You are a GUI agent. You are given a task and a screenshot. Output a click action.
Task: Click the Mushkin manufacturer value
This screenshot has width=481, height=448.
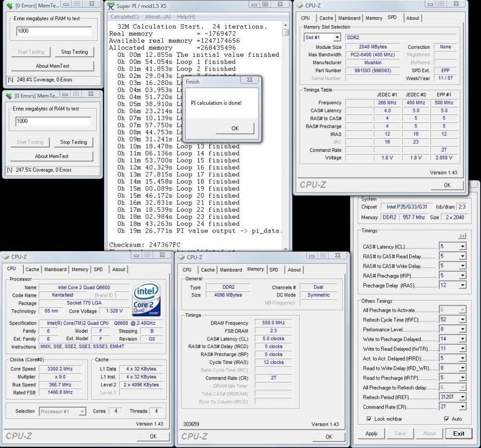click(x=373, y=62)
